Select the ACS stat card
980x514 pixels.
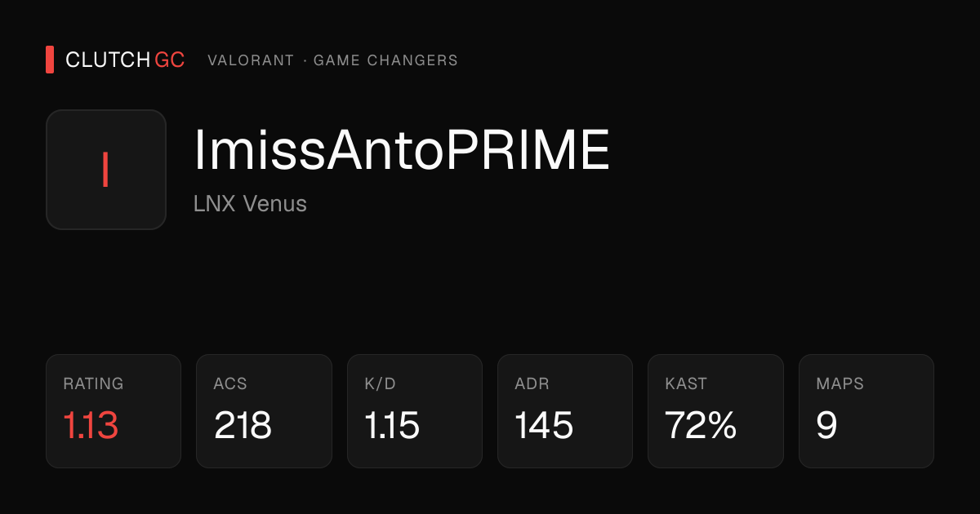coord(264,411)
